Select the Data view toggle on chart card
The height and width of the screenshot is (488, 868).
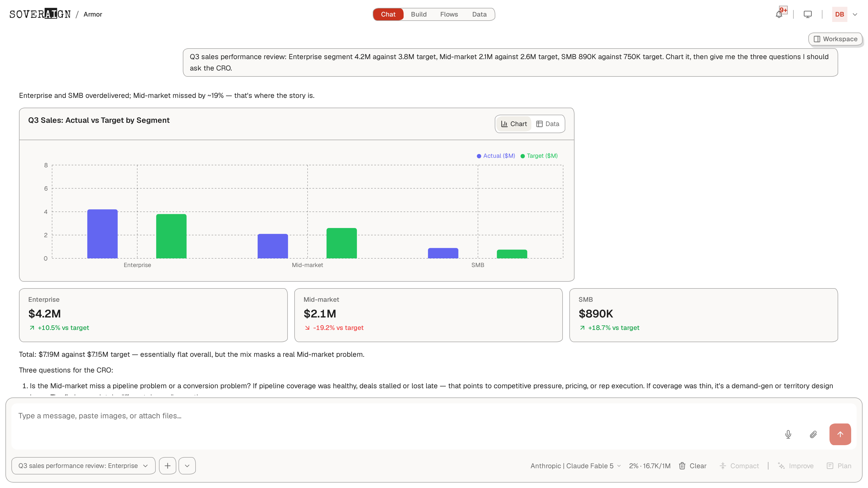[x=548, y=124]
